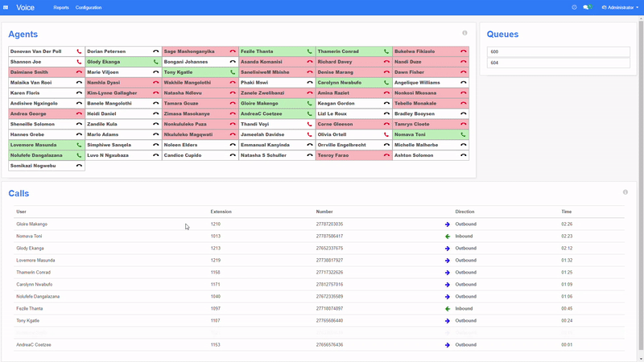Click the phone icon for Donovan Van Der Poll
Image resolution: width=644 pixels, height=362 pixels.
coord(79,51)
